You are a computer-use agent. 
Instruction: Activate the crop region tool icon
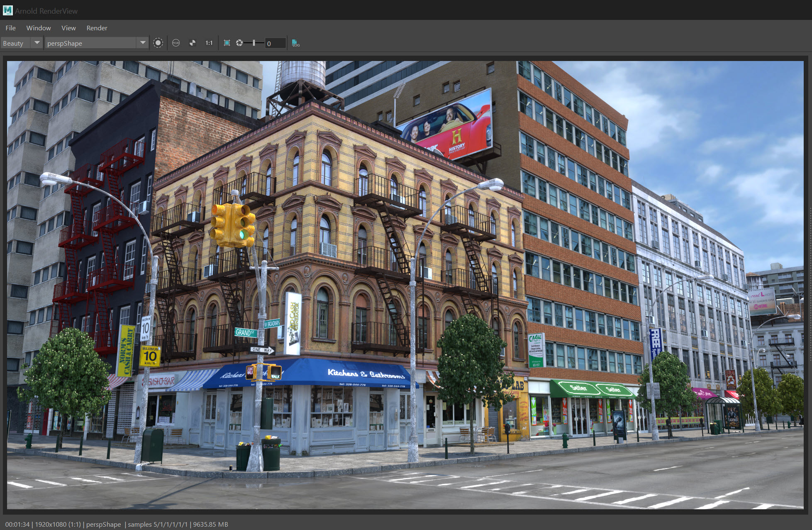227,43
